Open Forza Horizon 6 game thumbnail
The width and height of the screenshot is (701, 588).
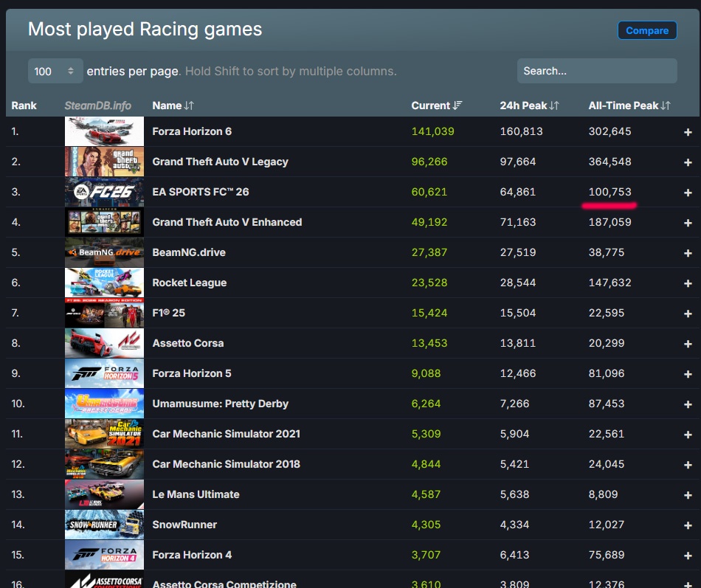[x=104, y=131]
